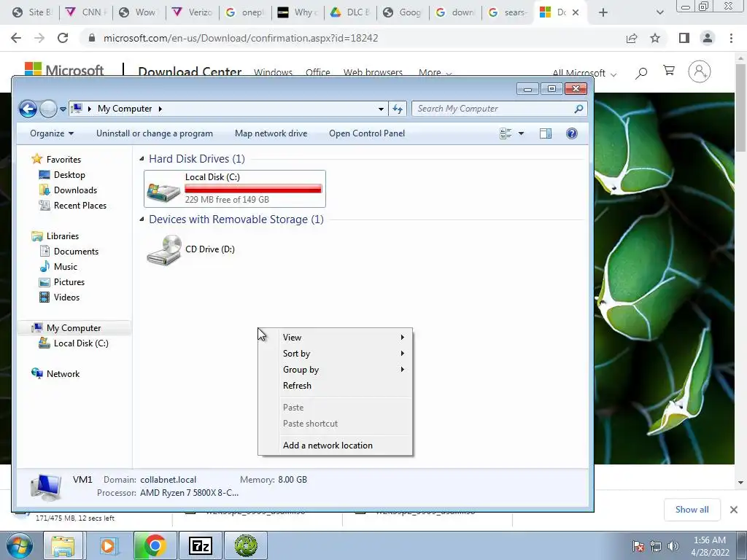Click Map network drive

[x=271, y=133]
